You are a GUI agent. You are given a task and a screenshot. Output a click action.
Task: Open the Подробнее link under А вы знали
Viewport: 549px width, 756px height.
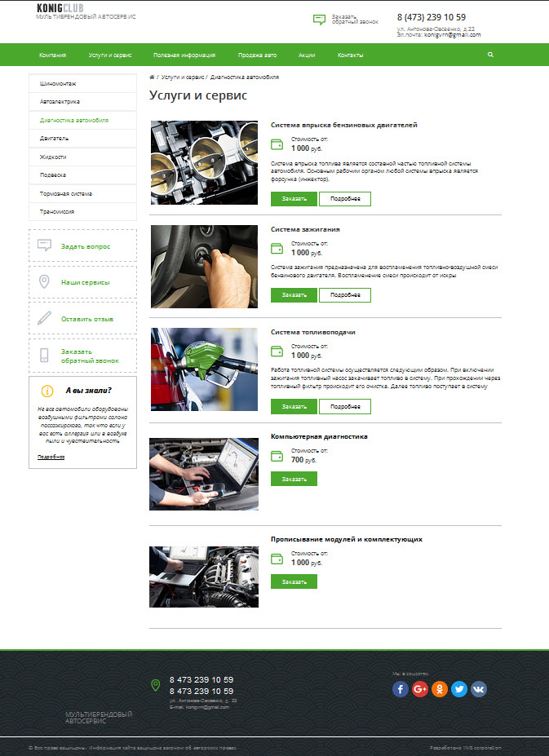[51, 457]
